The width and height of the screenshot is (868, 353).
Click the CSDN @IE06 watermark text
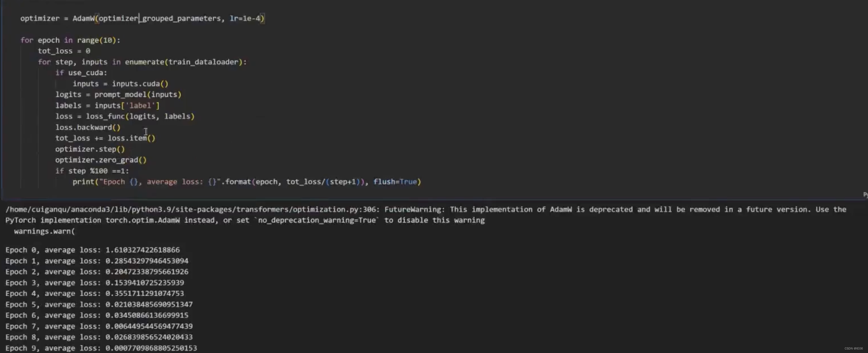(x=853, y=348)
